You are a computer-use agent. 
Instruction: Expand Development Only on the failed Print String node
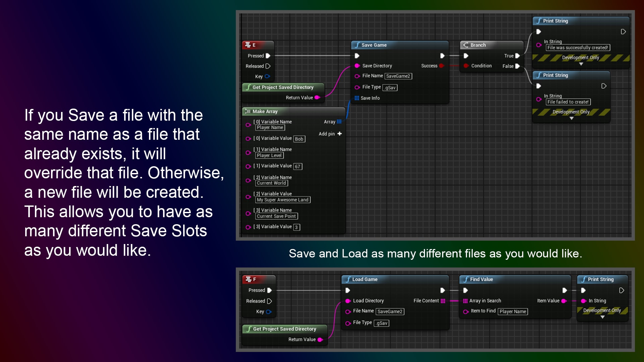[572, 118]
